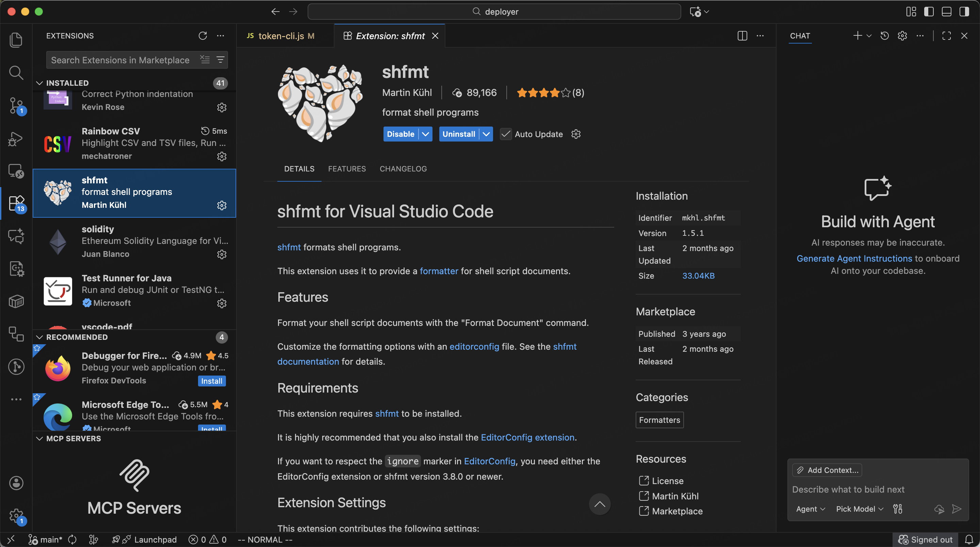
Task: Open the Pick Model dropdown
Action: click(x=859, y=509)
